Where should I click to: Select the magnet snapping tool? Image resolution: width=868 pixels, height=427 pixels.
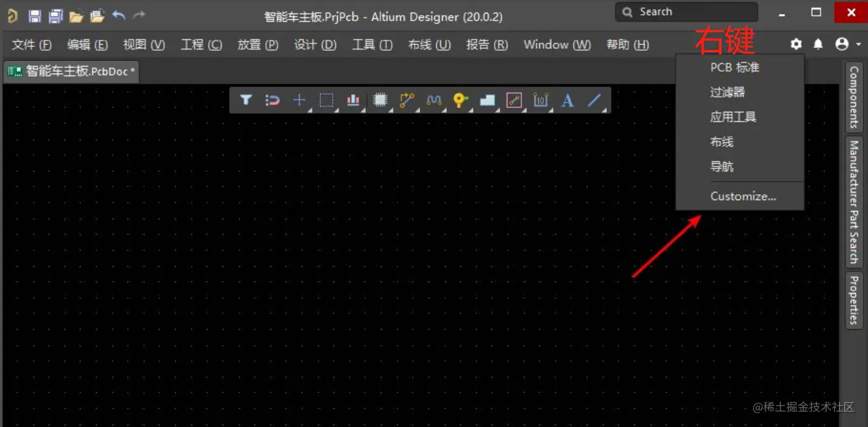pyautogui.click(x=272, y=100)
